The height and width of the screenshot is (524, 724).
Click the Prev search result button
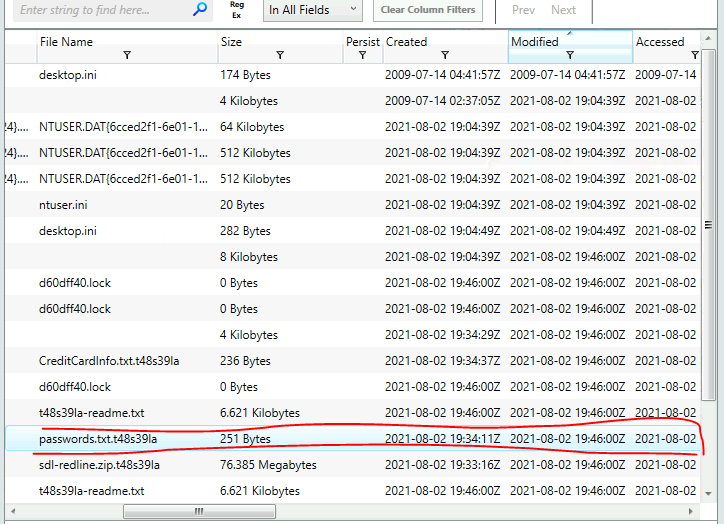click(523, 10)
